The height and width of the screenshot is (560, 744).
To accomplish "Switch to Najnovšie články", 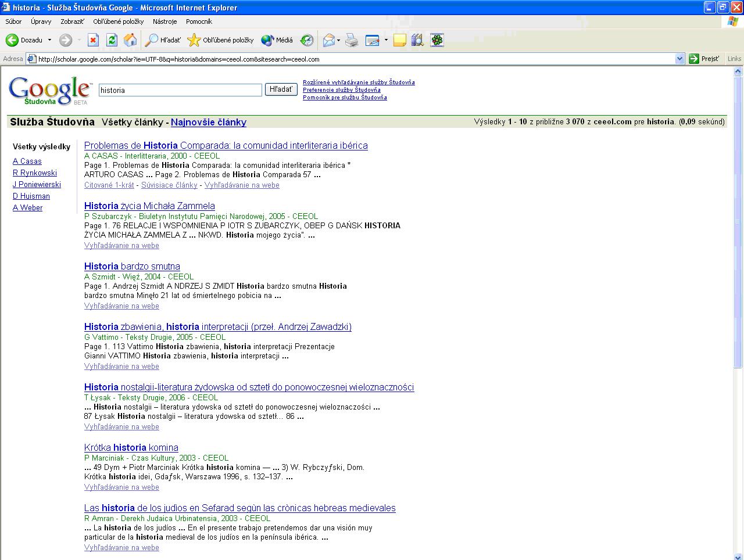I will coord(209,122).
